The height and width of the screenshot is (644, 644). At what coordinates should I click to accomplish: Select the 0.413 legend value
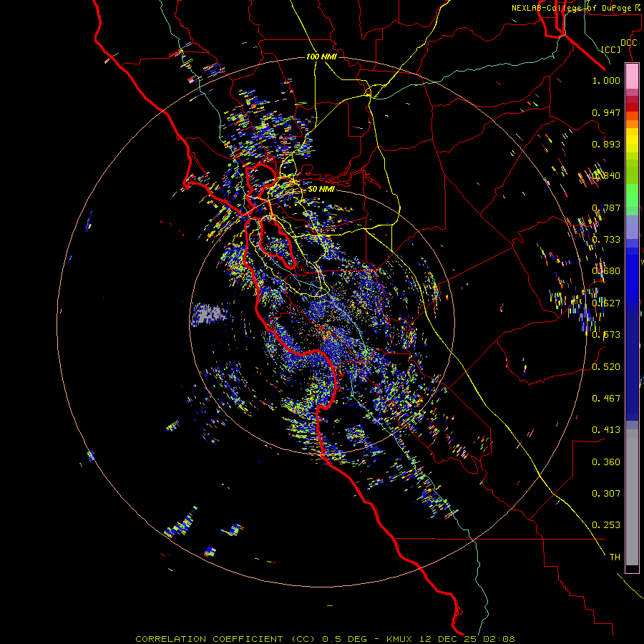(606, 429)
